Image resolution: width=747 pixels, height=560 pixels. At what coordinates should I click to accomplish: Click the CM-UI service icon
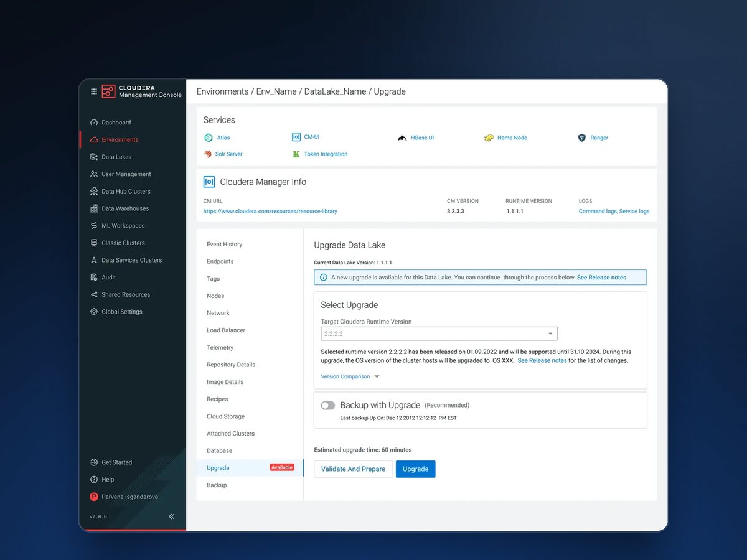coord(296,137)
